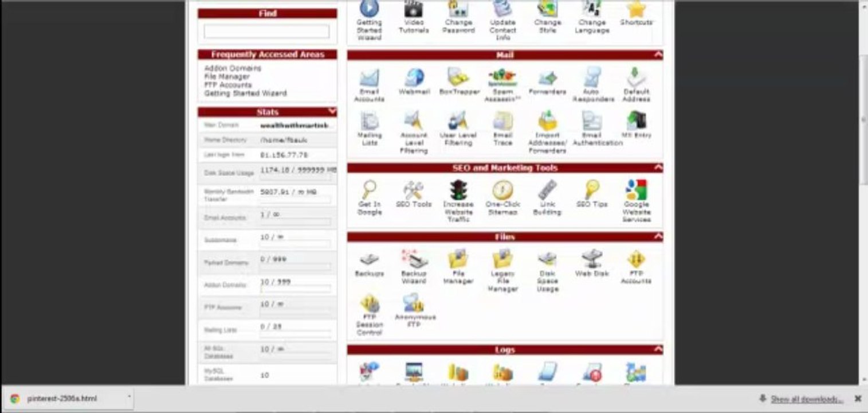Click FTP Accounts in Frequently Accessed Areas
The height and width of the screenshot is (413, 868).
click(228, 85)
